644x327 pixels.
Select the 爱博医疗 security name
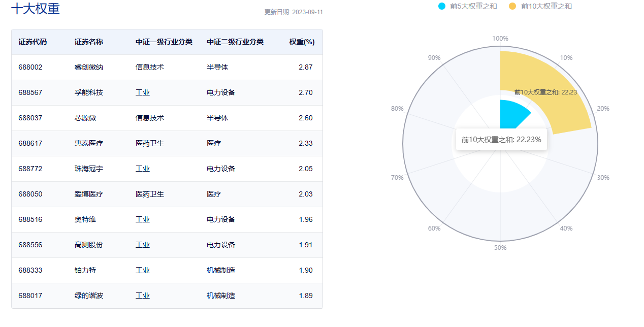pyautogui.click(x=88, y=194)
